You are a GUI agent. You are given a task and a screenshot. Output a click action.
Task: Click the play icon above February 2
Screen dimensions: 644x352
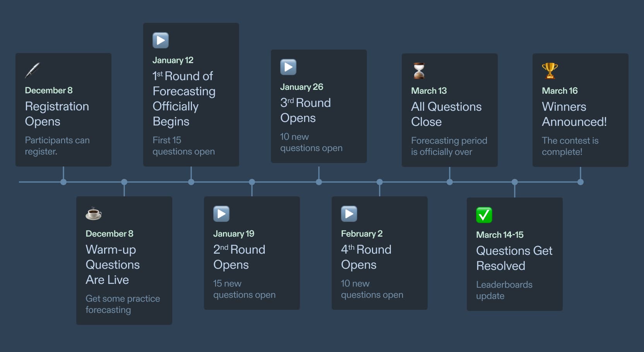[349, 214]
